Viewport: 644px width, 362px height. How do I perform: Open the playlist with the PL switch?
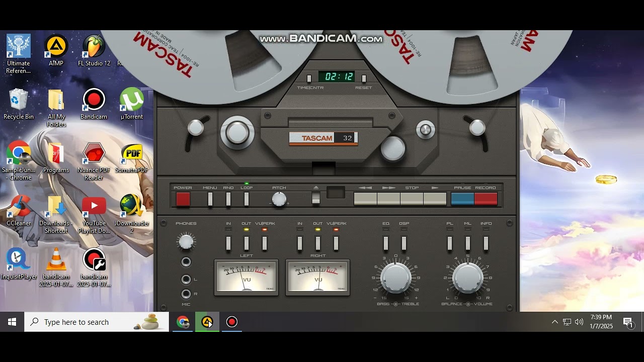[x=450, y=243]
